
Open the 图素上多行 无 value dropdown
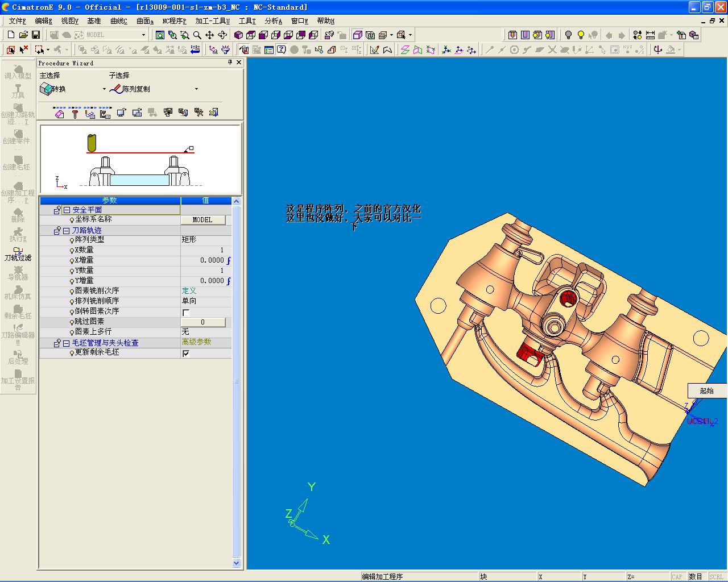tap(206, 332)
